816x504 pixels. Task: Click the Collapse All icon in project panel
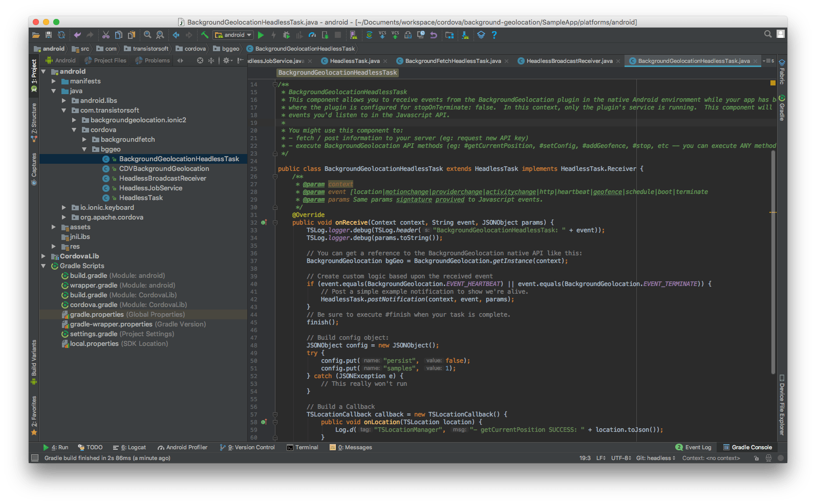click(x=211, y=60)
